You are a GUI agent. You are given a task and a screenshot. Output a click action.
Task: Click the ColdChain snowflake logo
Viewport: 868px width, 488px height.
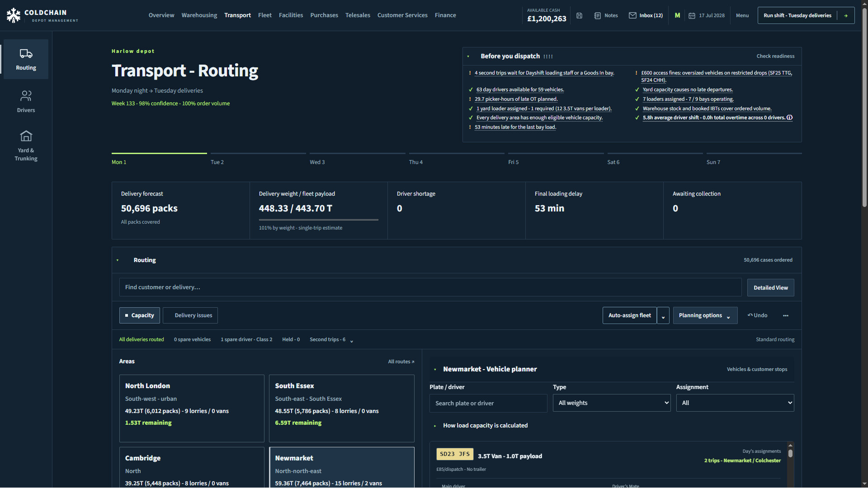click(14, 15)
